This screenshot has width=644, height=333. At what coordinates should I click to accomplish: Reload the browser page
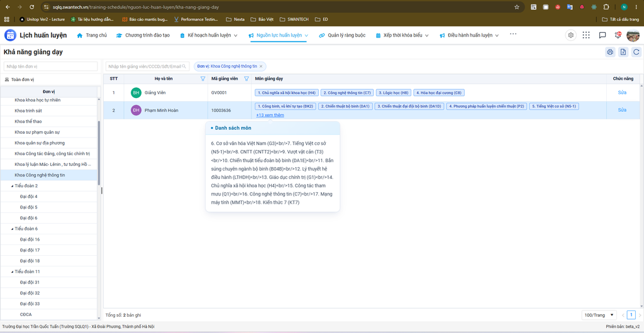[32, 7]
